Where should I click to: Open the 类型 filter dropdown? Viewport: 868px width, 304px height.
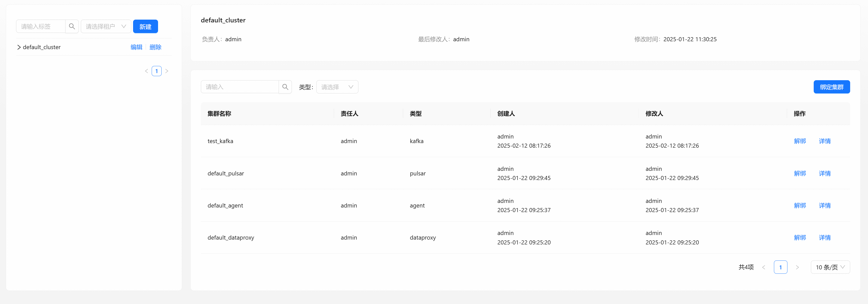pos(337,87)
